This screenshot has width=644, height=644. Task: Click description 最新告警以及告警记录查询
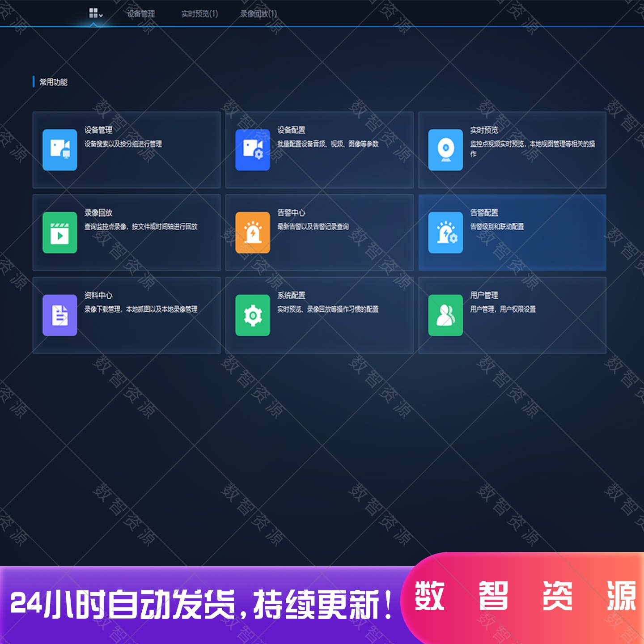(x=313, y=227)
